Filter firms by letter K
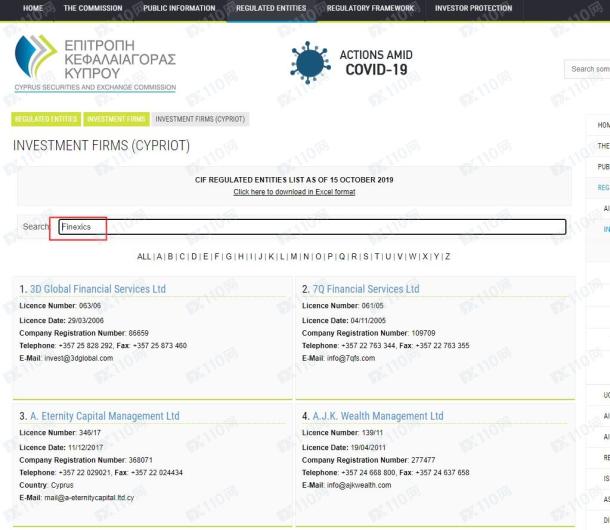This screenshot has width=610, height=530. 271,256
